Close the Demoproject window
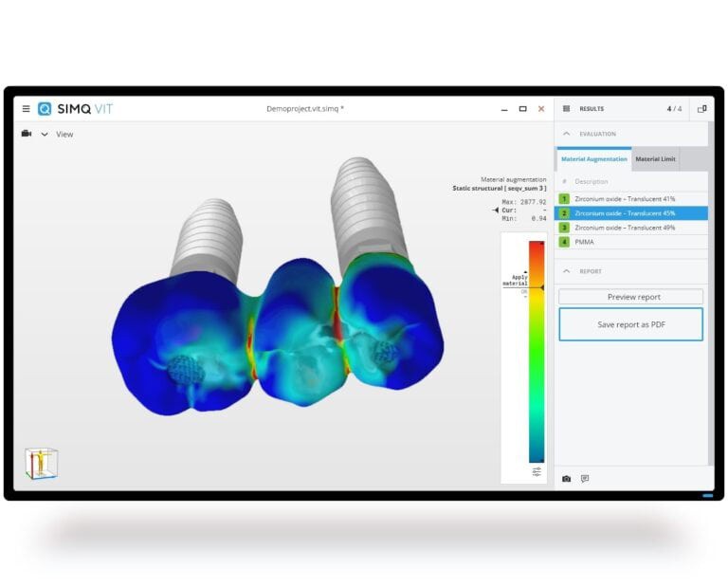Viewport: 728px width, 587px height. click(x=541, y=109)
